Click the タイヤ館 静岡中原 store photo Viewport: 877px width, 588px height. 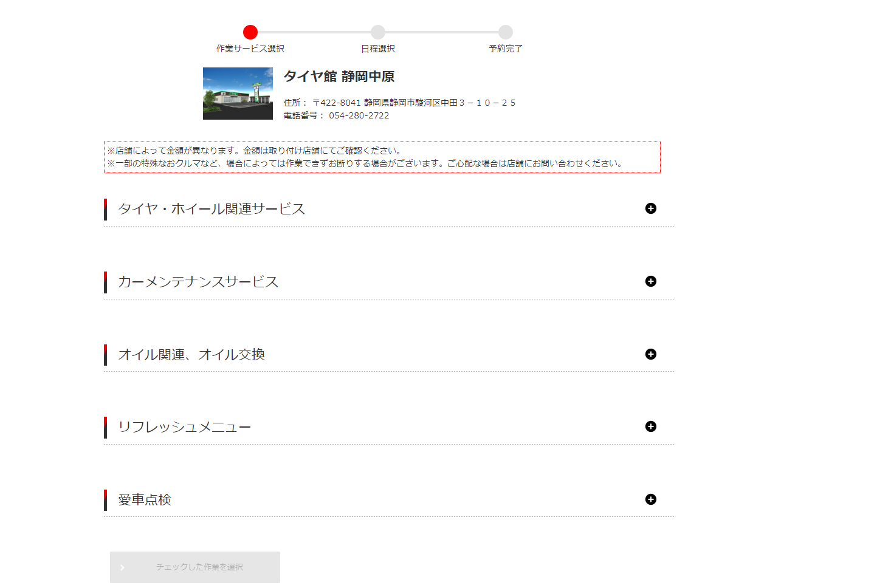point(238,94)
